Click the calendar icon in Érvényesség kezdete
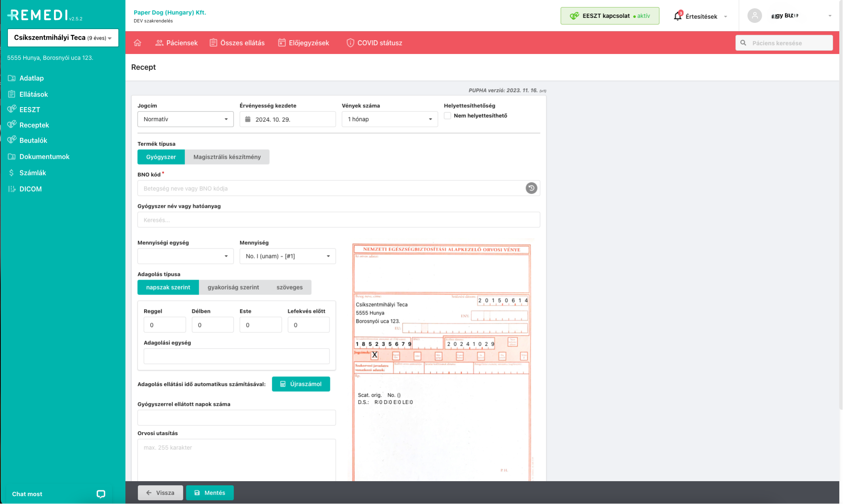The height and width of the screenshot is (504, 843). tap(248, 119)
